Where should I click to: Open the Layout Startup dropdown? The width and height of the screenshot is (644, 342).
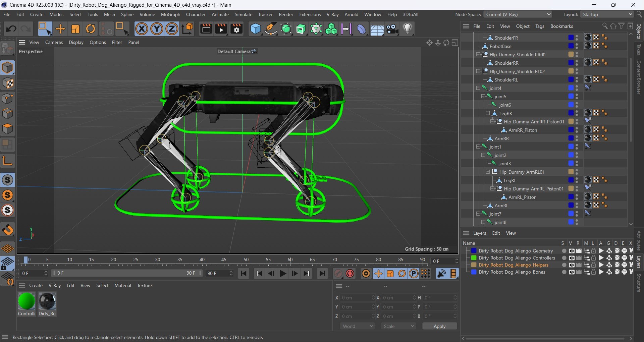click(x=607, y=14)
